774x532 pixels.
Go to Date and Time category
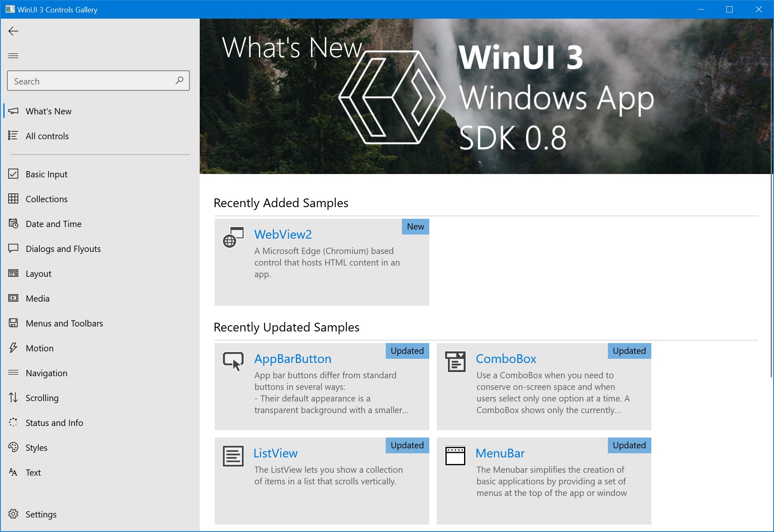coord(99,224)
